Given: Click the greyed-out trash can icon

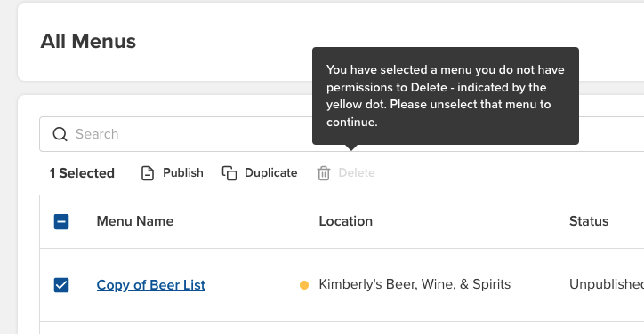Looking at the screenshot, I should [324, 173].
